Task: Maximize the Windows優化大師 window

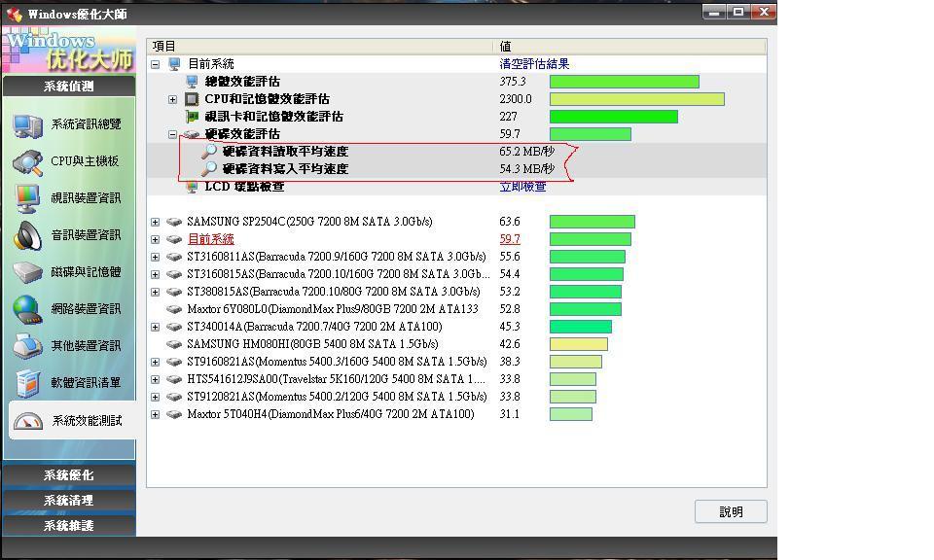Action: coord(738,12)
